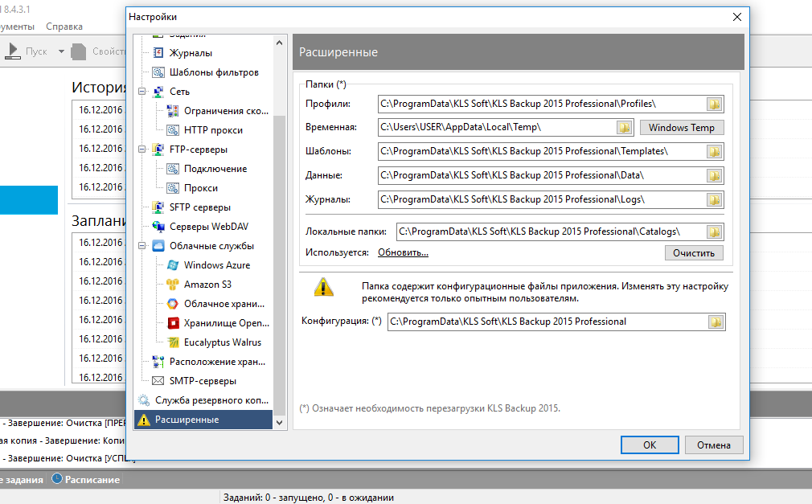Browse folder for Журналы path
Image resolution: width=812 pixels, height=504 pixels.
(x=714, y=199)
